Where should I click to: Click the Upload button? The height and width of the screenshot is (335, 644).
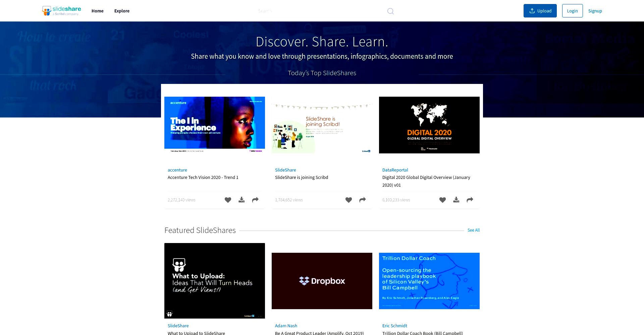point(540,11)
